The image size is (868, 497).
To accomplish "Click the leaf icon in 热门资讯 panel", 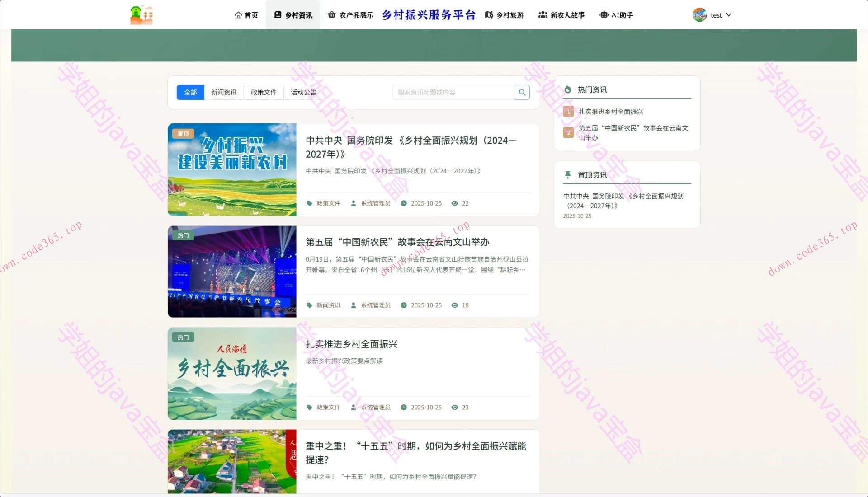I will click(568, 89).
